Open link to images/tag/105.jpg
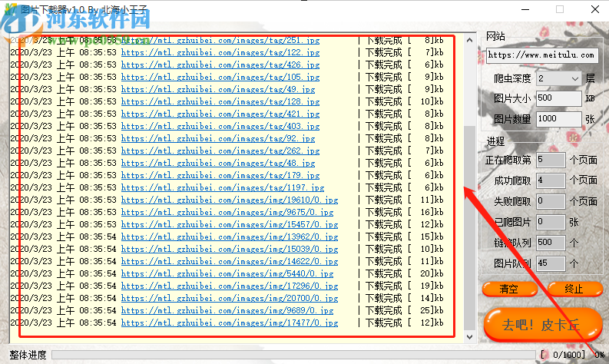 pyautogui.click(x=220, y=78)
